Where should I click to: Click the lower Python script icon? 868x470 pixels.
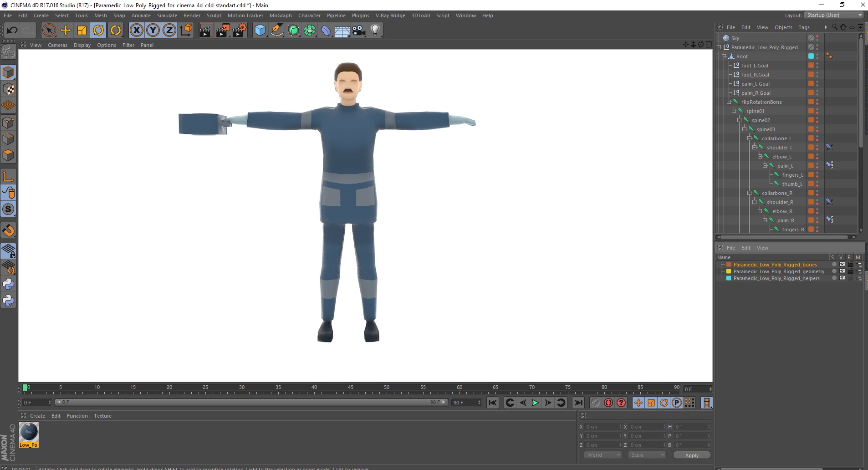coord(8,301)
